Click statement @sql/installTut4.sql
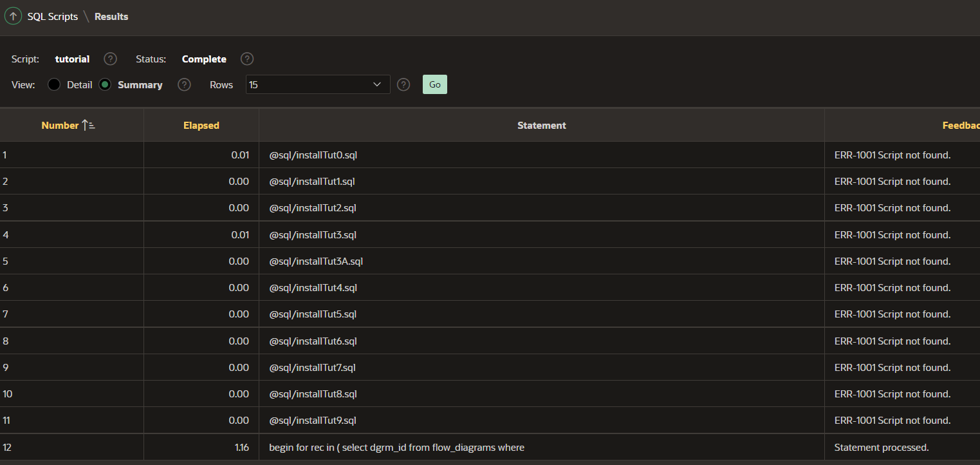 pyautogui.click(x=313, y=288)
